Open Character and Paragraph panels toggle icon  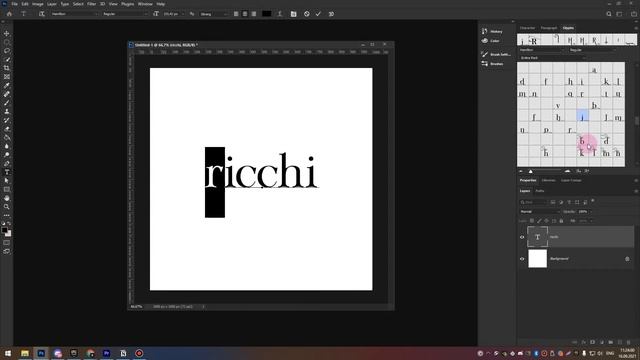tap(293, 14)
